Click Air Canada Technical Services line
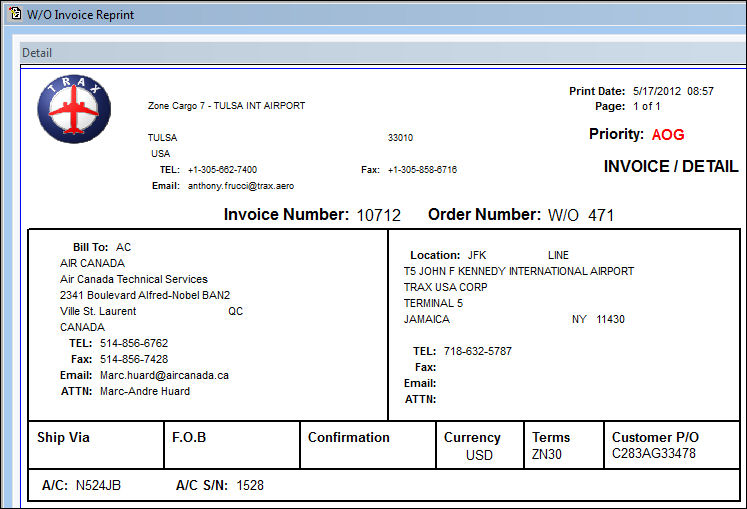Image resolution: width=747 pixels, height=509 pixels. [x=134, y=279]
